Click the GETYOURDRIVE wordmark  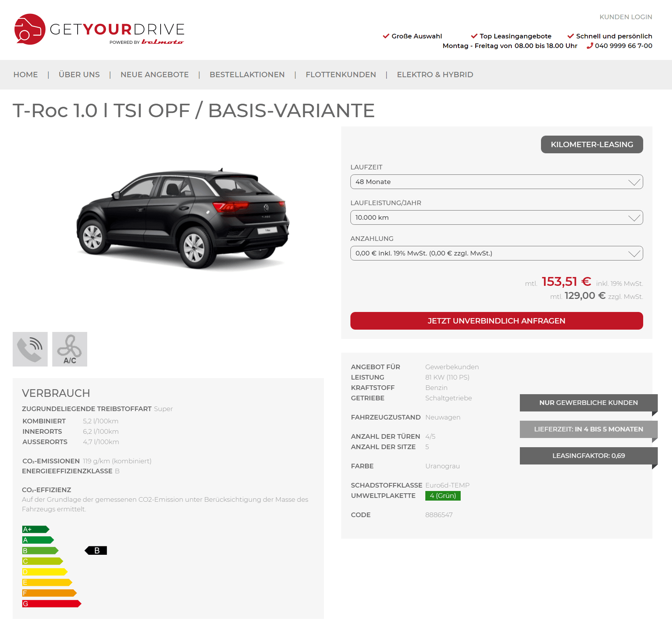click(117, 29)
